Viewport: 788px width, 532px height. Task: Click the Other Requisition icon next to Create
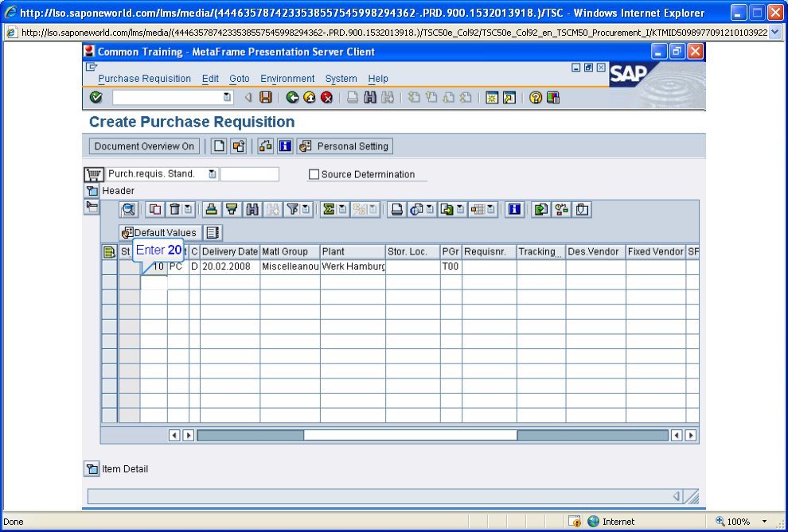pos(238,146)
